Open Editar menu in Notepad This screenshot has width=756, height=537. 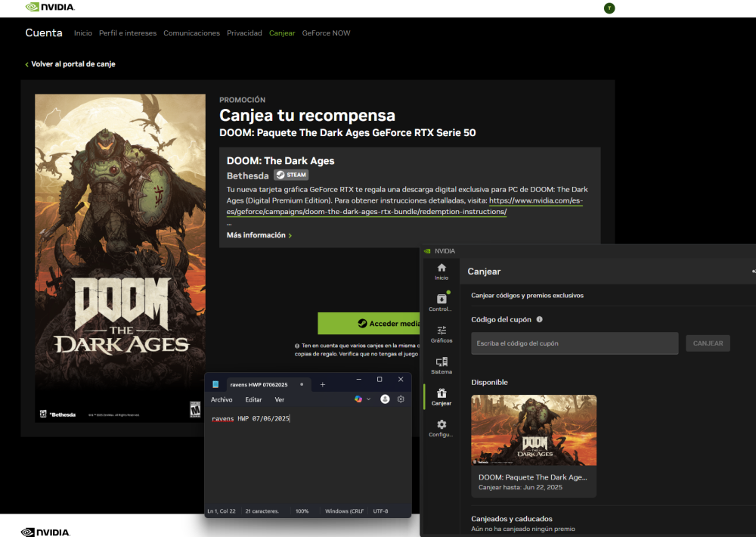tap(253, 399)
